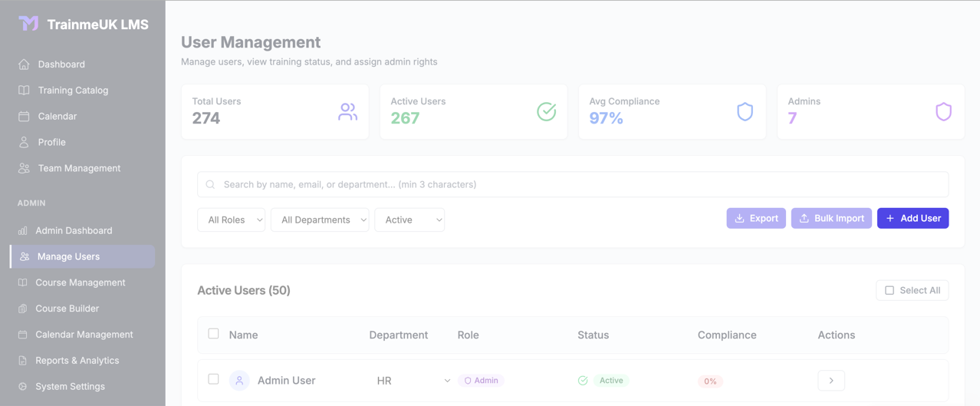980x406 pixels.
Task: Click the Bulk Import button
Action: [831, 219]
